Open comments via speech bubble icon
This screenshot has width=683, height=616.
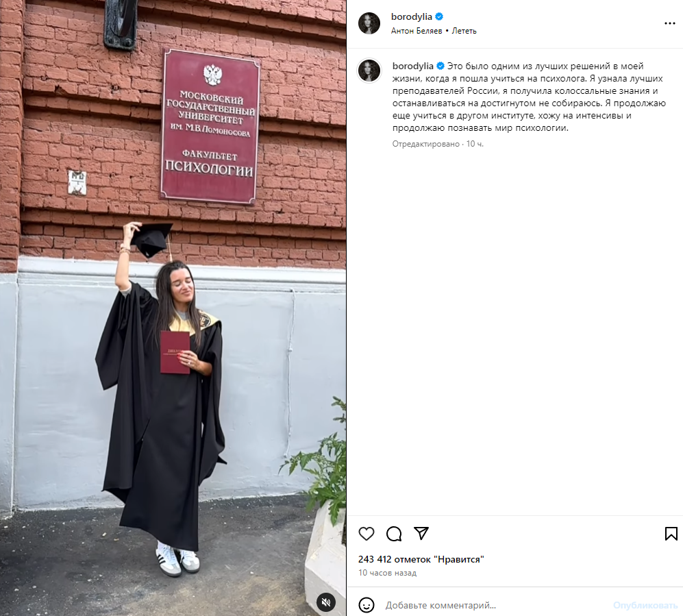[394, 534]
